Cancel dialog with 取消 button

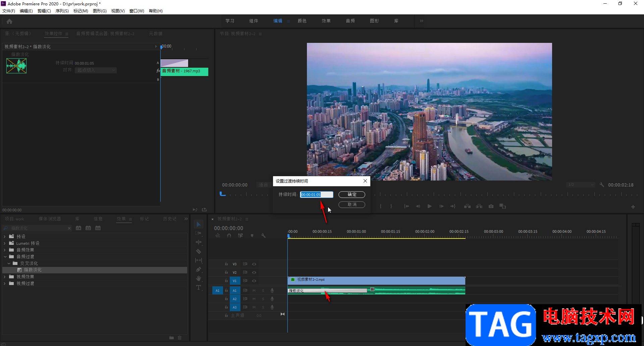click(352, 205)
